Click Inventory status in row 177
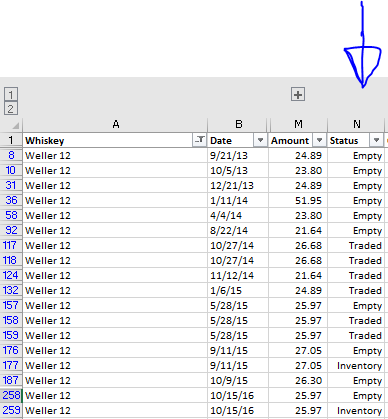Screen dimensions: 388x419 356,365
